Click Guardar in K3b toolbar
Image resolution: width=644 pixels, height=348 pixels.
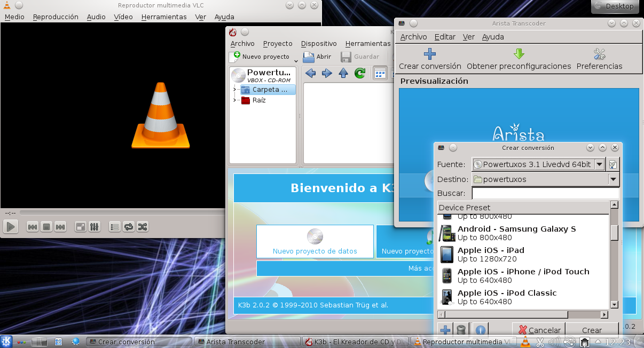[360, 57]
